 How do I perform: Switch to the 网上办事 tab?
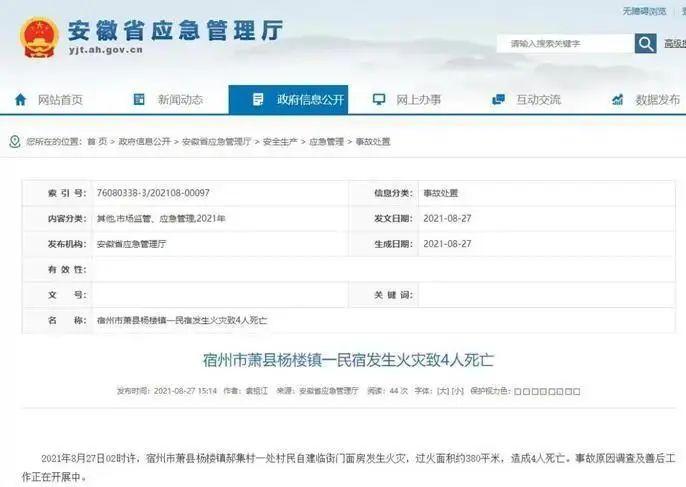pyautogui.click(x=418, y=99)
